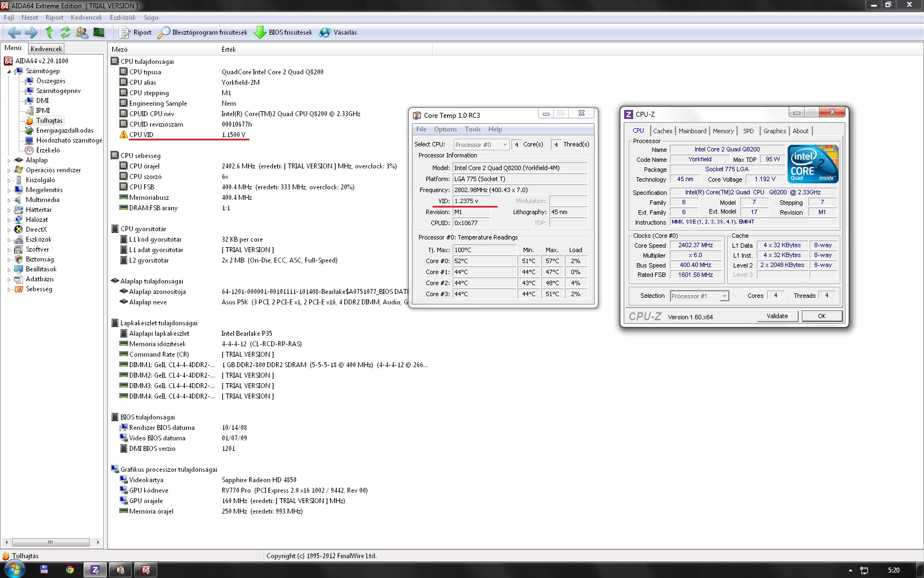This screenshot has width=924, height=578.
Task: Expand the Kiszolgáló tree node
Action: click(9, 181)
